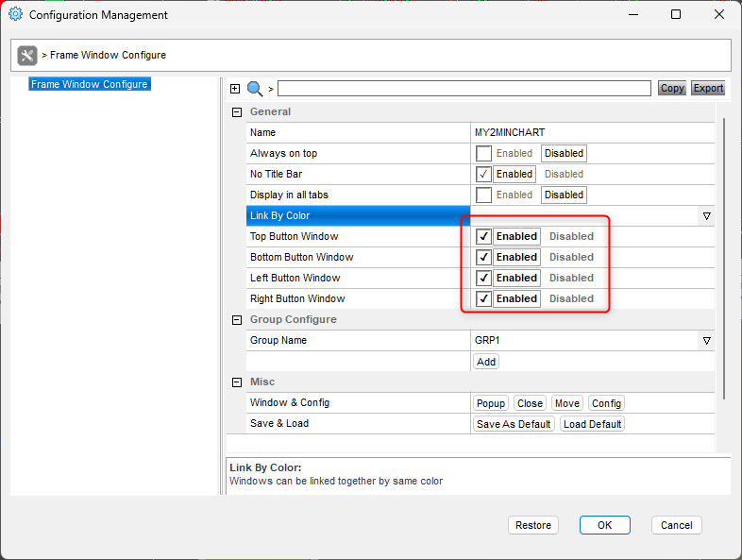Set Top Button Window to Disabled

571,236
